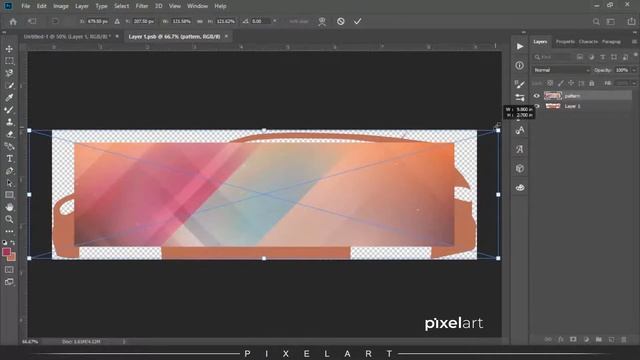Open the Image menu
The image size is (640, 360).
[x=61, y=6]
